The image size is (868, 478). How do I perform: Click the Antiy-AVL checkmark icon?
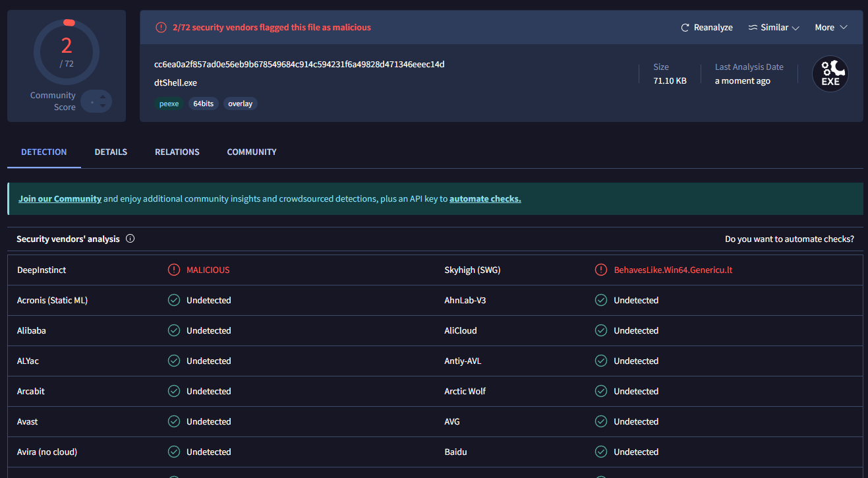pos(601,361)
